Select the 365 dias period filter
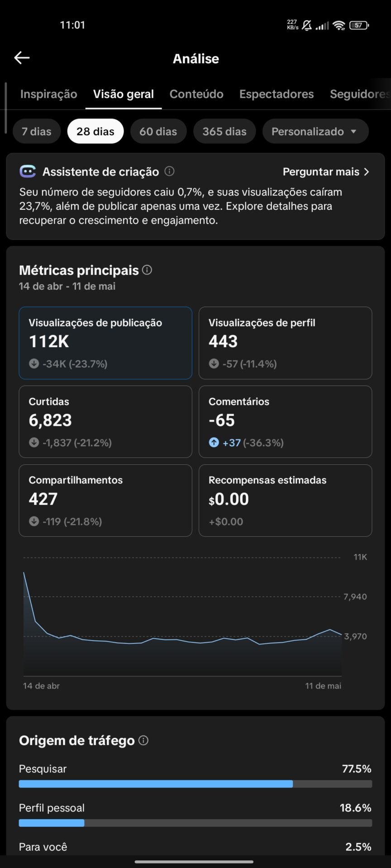This screenshot has height=868, width=391. (x=224, y=132)
